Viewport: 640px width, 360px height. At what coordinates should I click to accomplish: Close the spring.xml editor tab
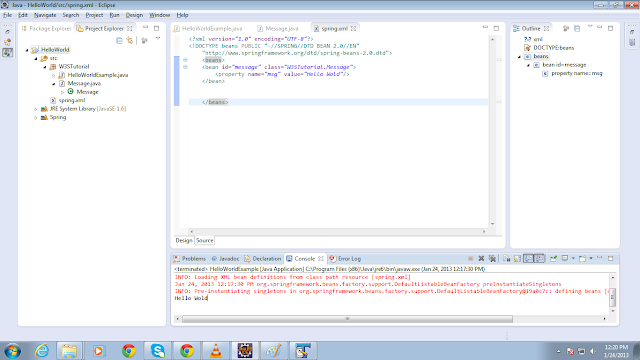pos(353,29)
